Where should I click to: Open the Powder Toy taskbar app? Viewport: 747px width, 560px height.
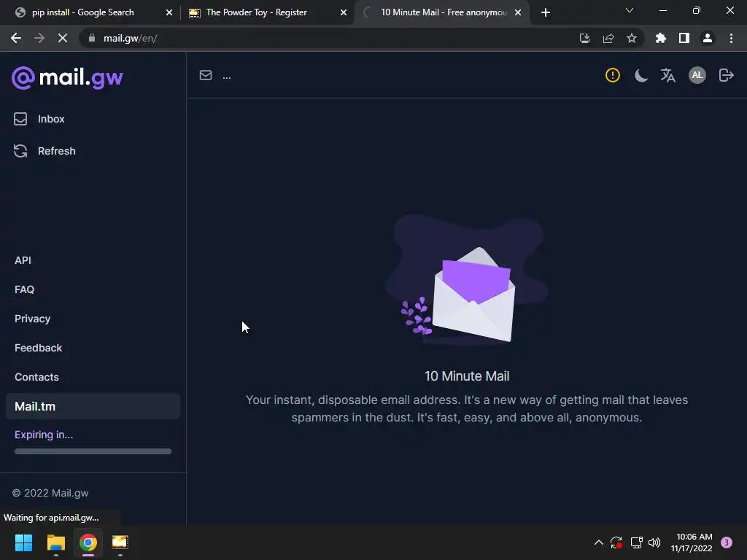[120, 542]
